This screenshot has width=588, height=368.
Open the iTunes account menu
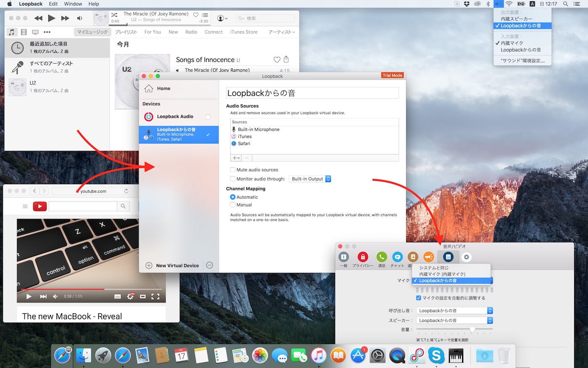222,19
